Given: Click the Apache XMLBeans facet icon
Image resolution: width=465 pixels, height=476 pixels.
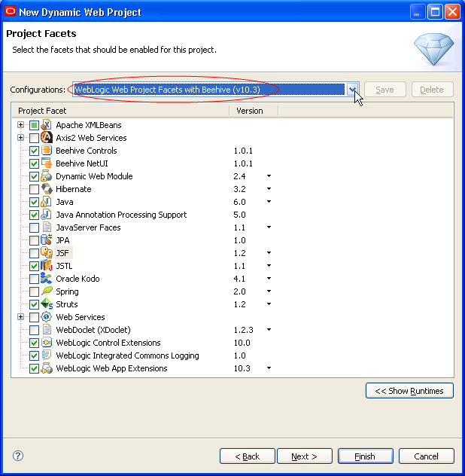Looking at the screenshot, I should 46,125.
